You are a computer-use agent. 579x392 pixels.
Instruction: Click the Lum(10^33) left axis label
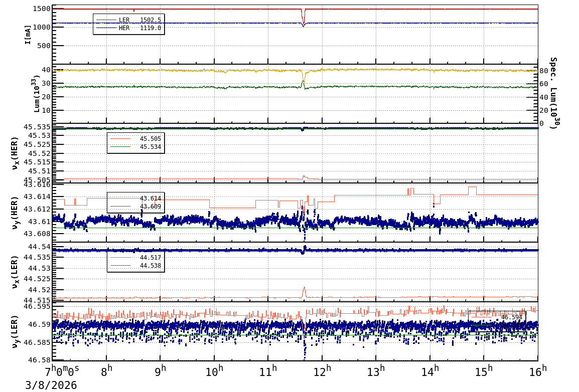36,94
